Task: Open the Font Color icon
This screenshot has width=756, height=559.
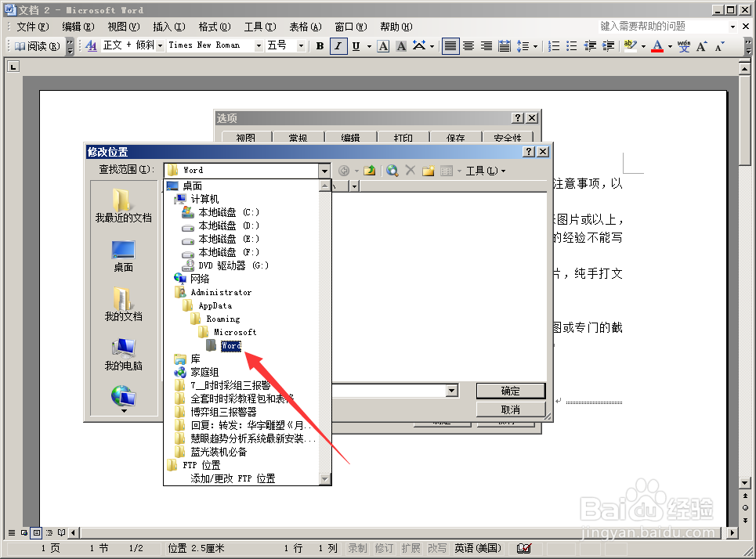Action: [x=658, y=45]
